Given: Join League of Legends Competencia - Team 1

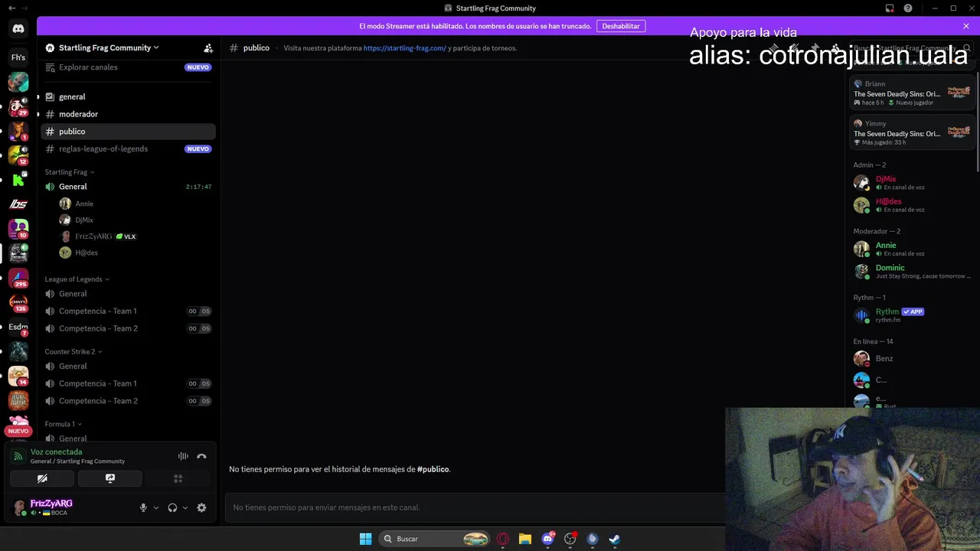Looking at the screenshot, I should [x=128, y=311].
